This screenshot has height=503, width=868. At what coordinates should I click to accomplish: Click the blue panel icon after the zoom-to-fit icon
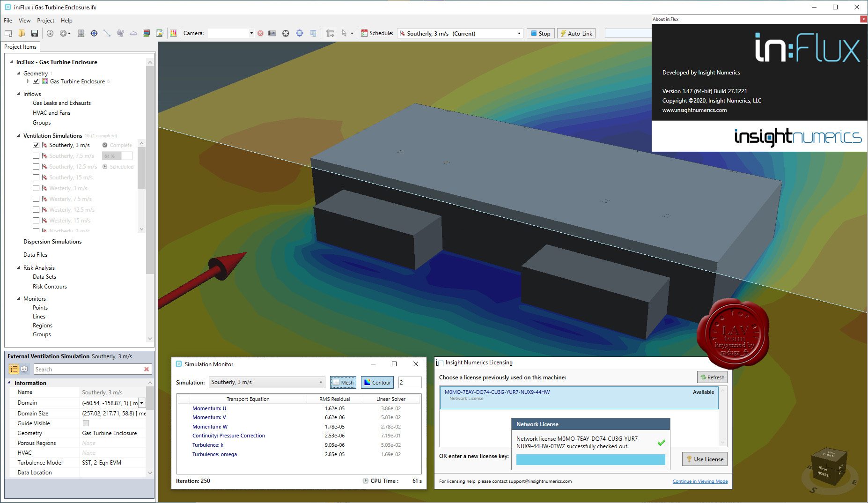[x=313, y=33]
